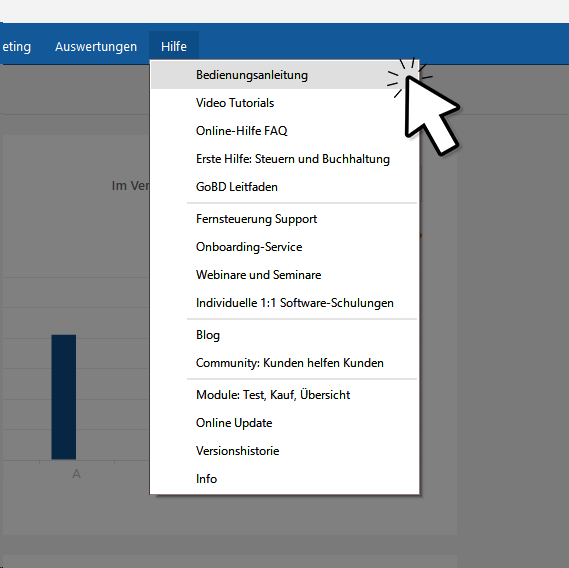569x568 pixels.
Task: Open the Auswertungen menu
Action: pyautogui.click(x=96, y=46)
